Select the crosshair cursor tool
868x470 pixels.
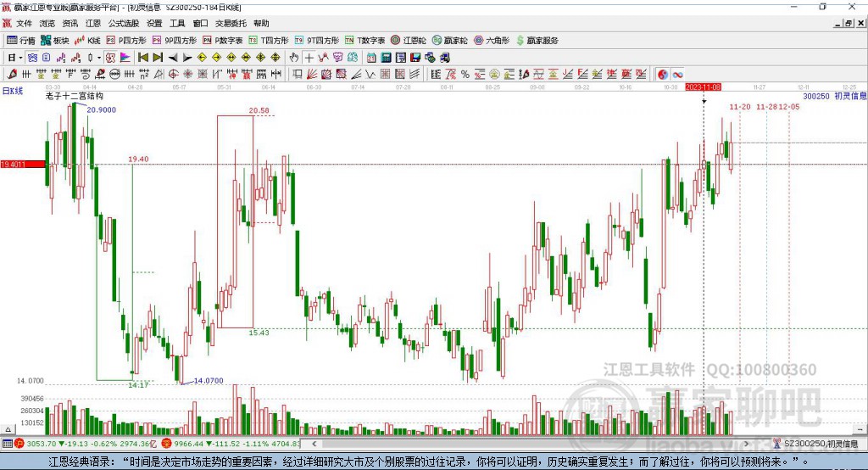tap(309, 58)
